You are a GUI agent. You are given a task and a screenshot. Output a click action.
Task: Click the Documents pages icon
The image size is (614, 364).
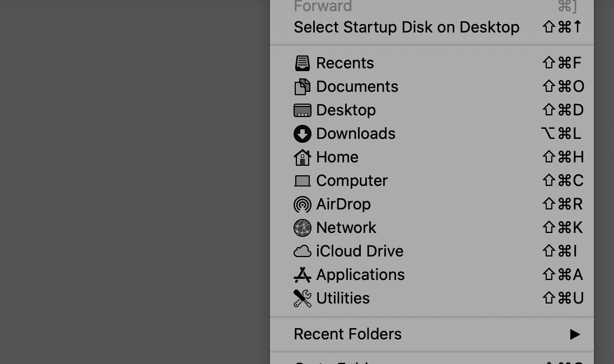[303, 87]
